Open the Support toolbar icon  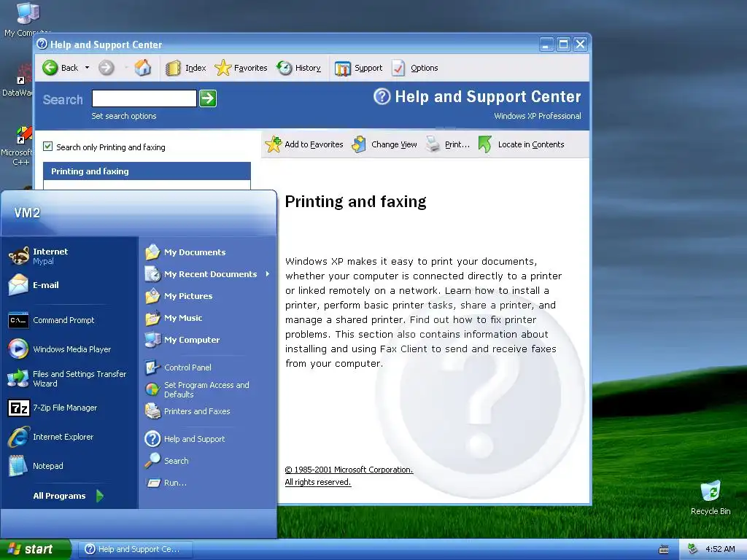coord(343,69)
